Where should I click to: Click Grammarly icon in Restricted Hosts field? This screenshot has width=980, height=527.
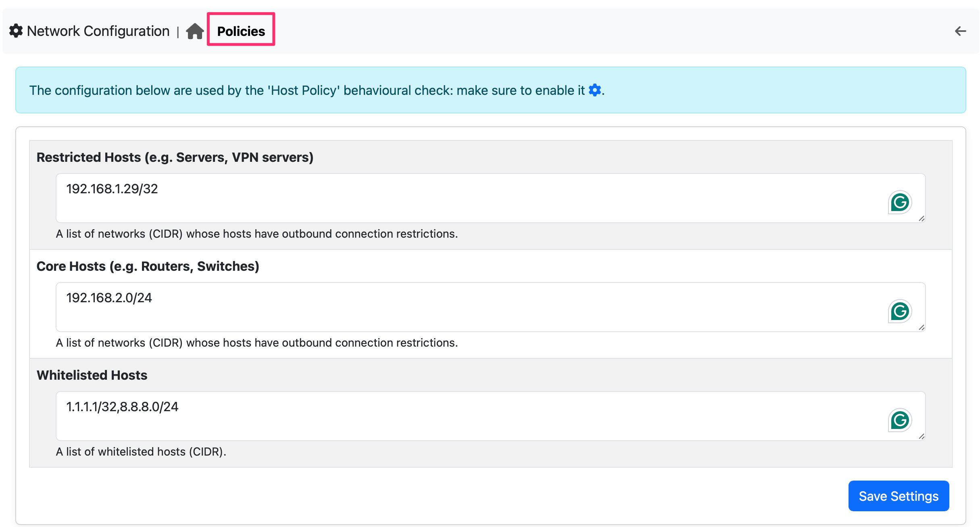(x=900, y=202)
